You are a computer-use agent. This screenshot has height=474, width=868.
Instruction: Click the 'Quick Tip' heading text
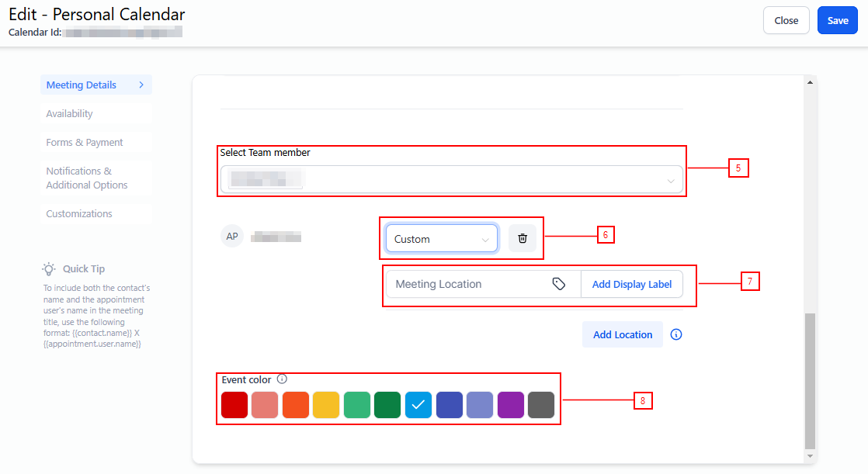coord(84,268)
